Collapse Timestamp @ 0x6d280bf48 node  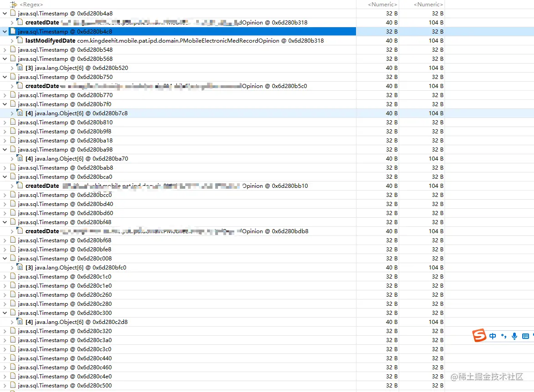[5, 222]
